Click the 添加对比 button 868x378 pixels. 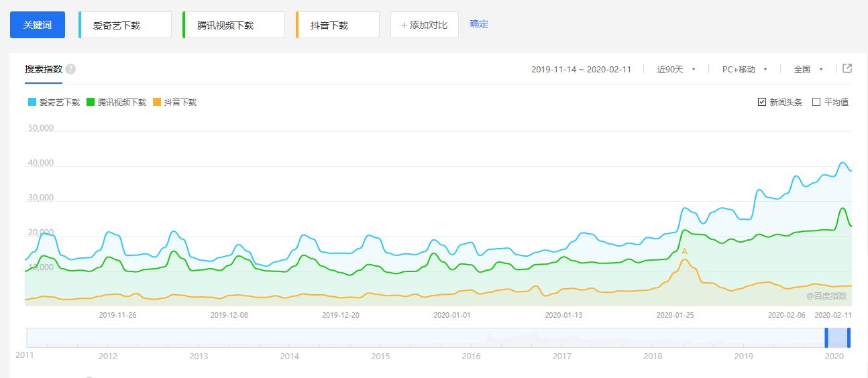[425, 25]
